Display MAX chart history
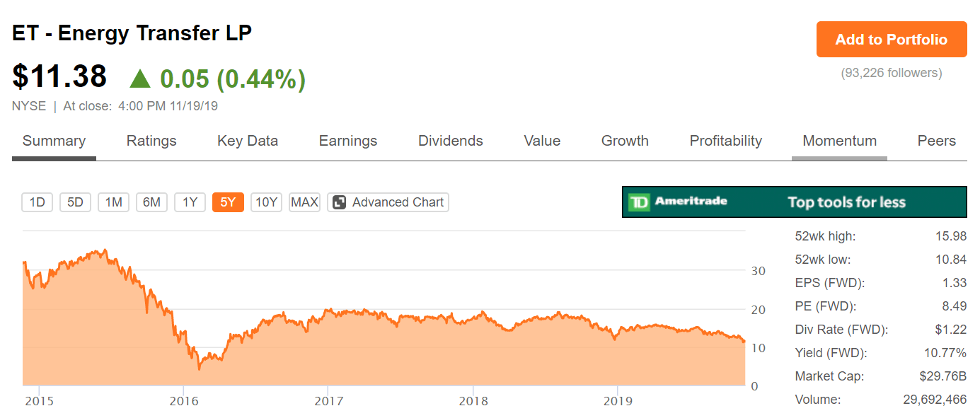The image size is (980, 418). (x=304, y=202)
